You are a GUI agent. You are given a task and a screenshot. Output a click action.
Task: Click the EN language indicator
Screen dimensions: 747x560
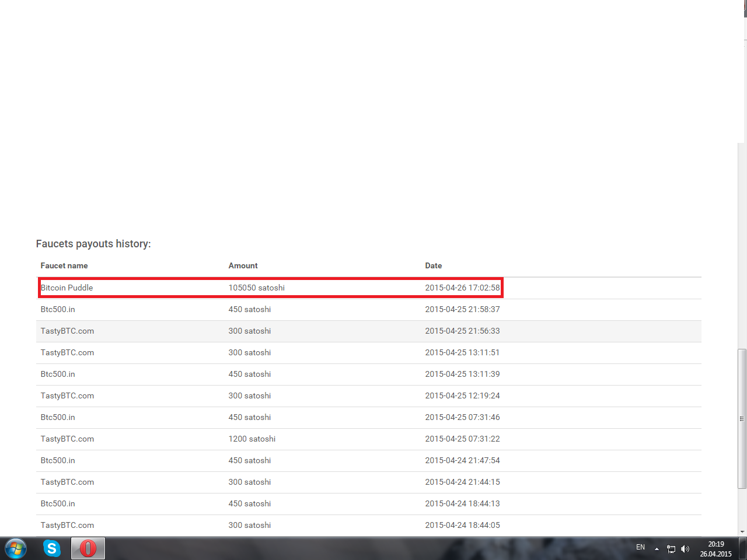(640, 547)
